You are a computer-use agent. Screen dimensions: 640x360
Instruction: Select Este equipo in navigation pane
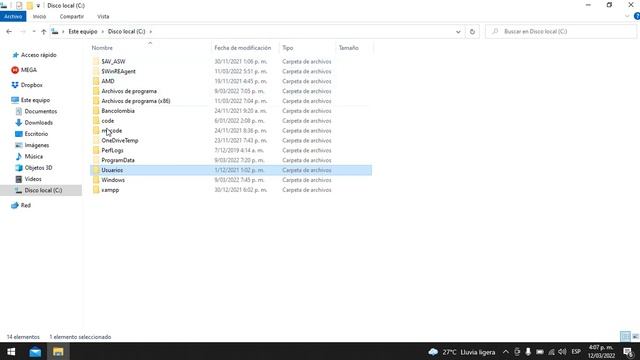(35, 100)
